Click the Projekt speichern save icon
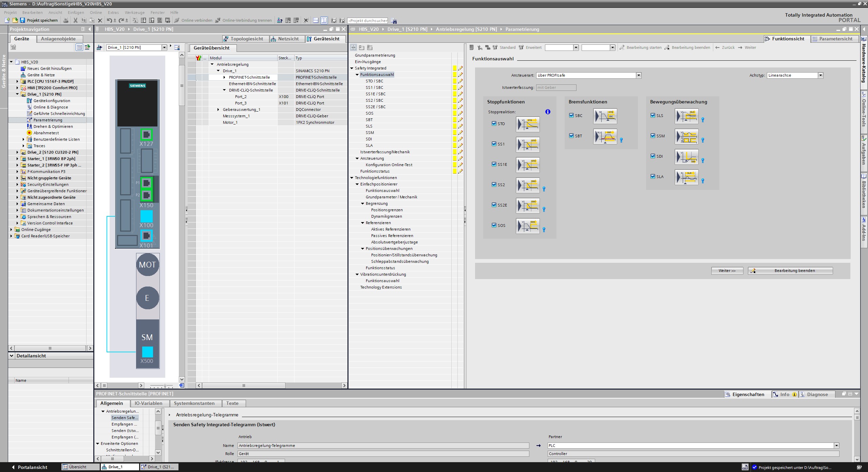Viewport: 868px width, 472px height. 22,20
